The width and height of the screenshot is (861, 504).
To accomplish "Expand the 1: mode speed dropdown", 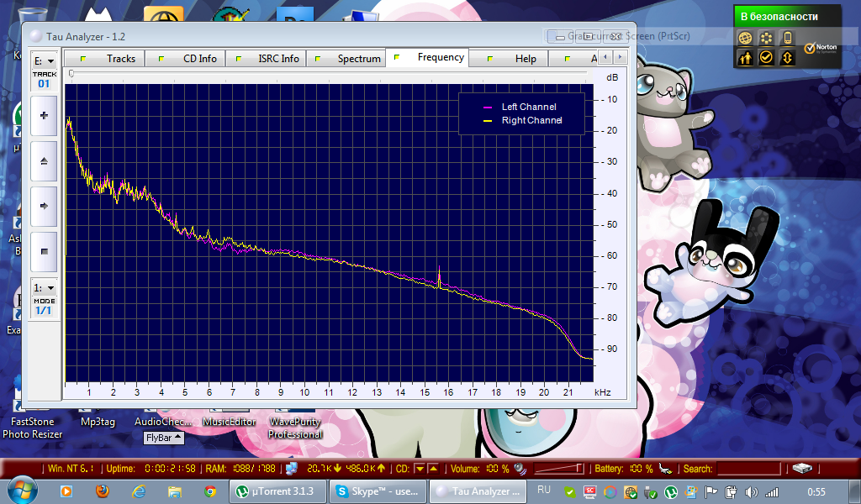I will (x=44, y=288).
